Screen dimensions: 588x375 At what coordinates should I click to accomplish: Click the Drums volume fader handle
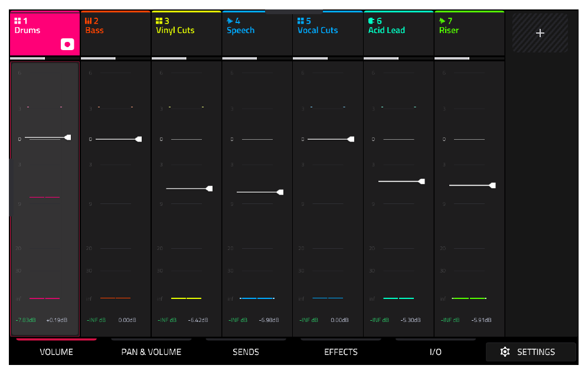coord(67,137)
